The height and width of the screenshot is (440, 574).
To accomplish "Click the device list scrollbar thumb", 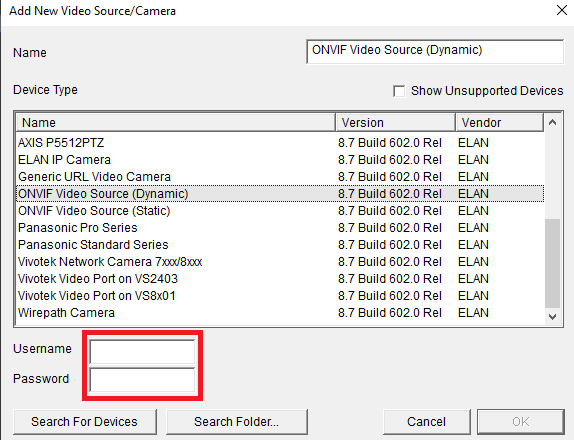I will (x=552, y=263).
